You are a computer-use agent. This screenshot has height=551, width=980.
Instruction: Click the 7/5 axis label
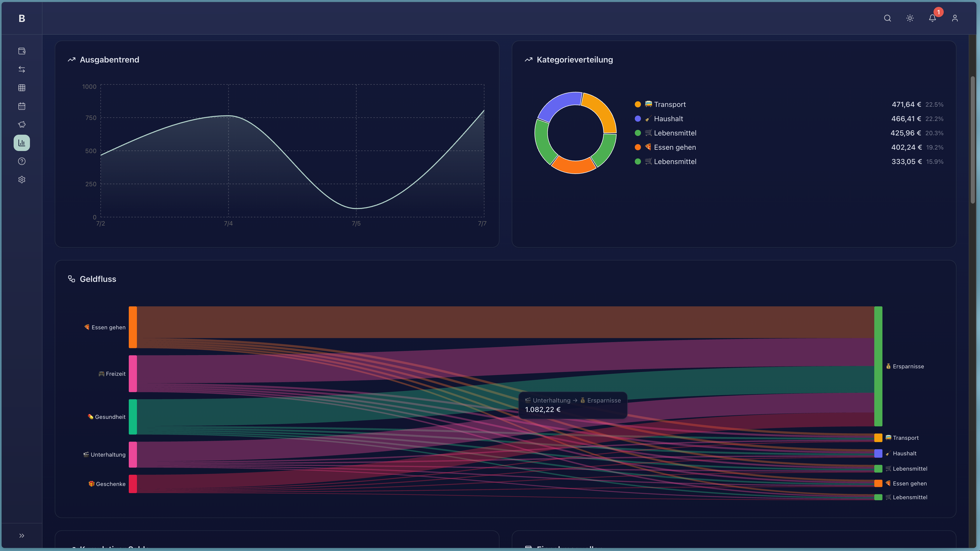point(356,223)
